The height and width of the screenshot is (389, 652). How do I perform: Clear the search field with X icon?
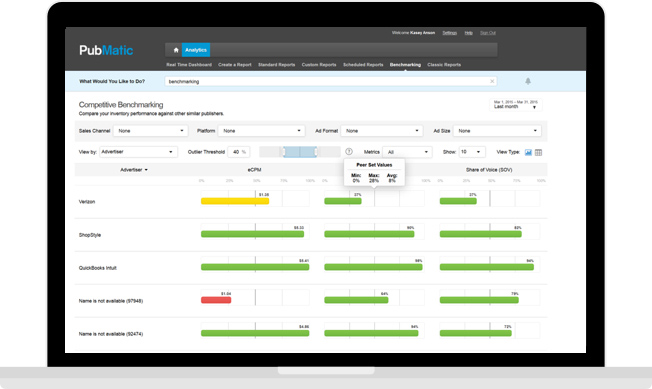[x=492, y=81]
